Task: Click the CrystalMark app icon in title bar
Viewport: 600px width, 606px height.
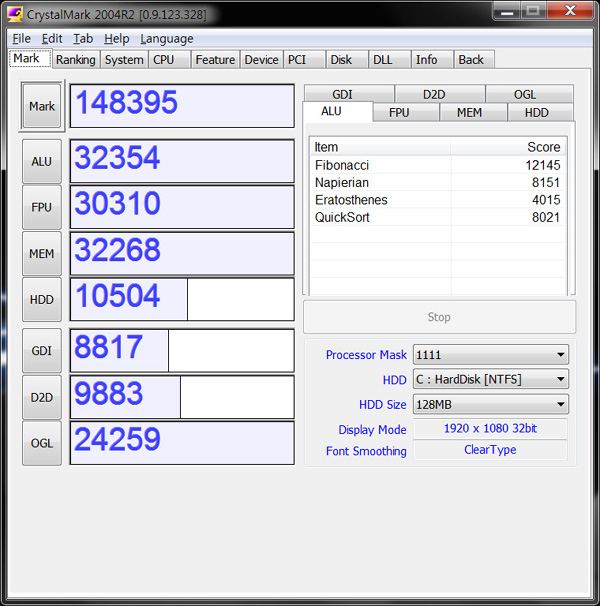Action: click(x=15, y=14)
